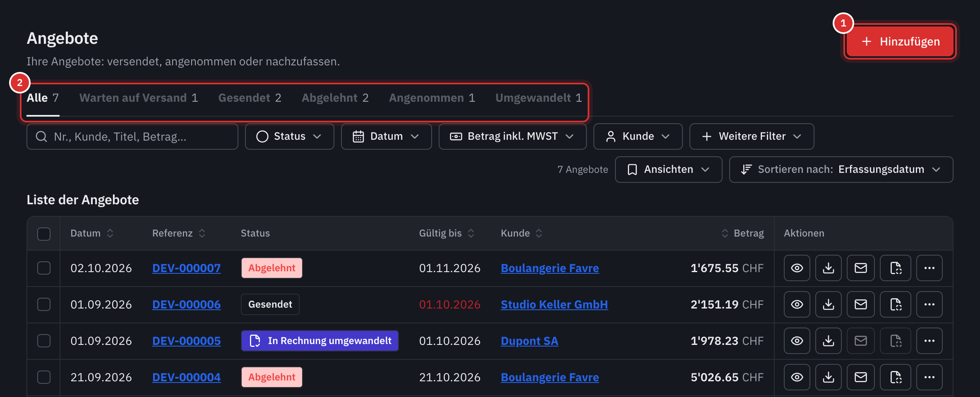Image resolution: width=980 pixels, height=397 pixels.
Task: Click the Hinzufügen button
Action: [900, 41]
